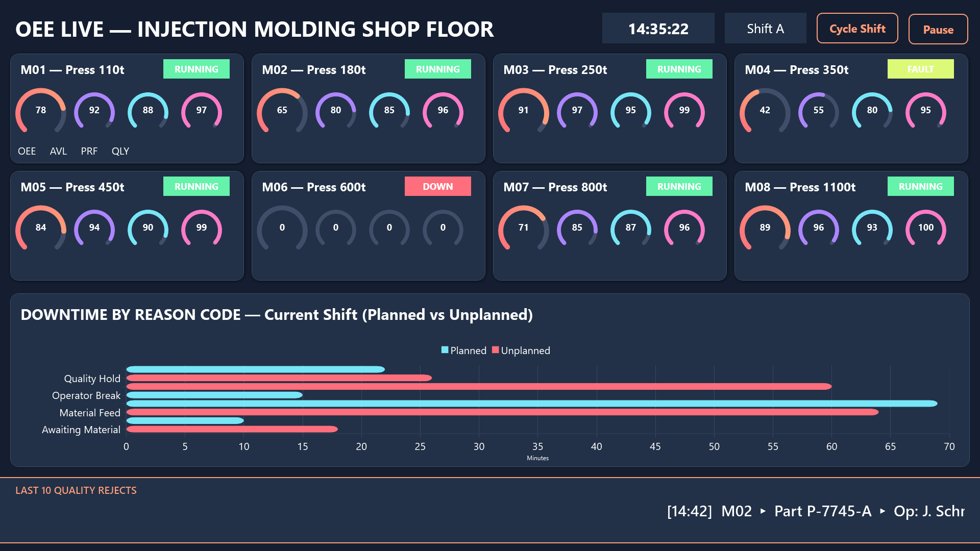
Task: Open the M06 — Press 600t card title
Action: pyautogui.click(x=314, y=187)
